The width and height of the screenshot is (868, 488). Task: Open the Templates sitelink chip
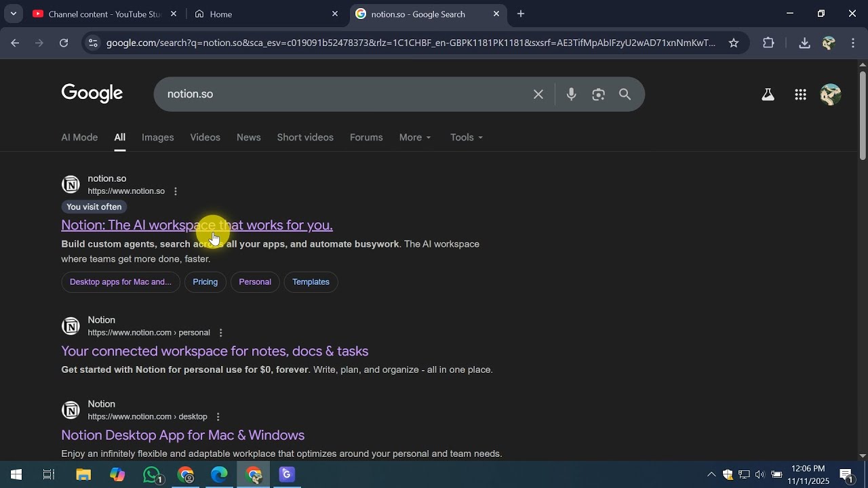click(x=311, y=282)
